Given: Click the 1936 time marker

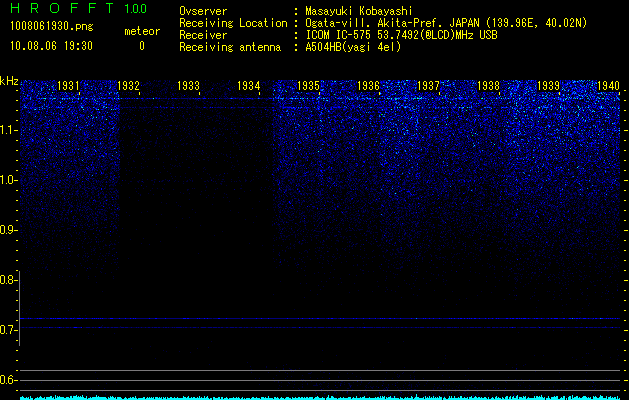Looking at the screenshot, I should [x=368, y=85].
